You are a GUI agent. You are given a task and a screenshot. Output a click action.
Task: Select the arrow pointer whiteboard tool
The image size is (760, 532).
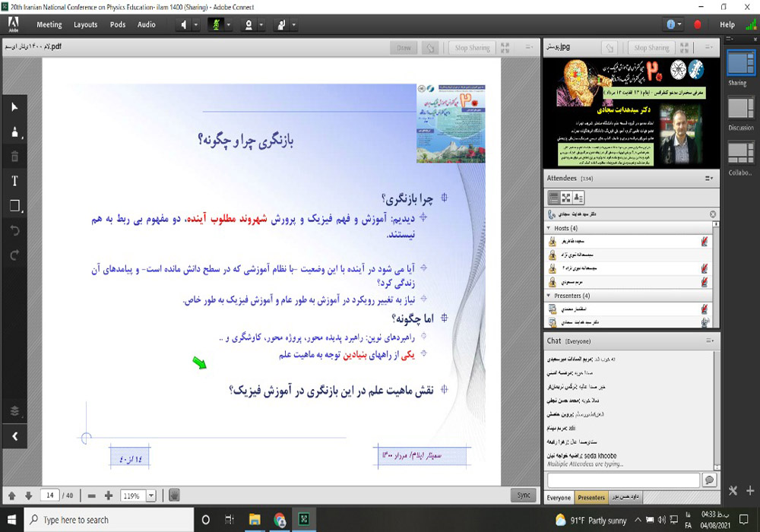coord(14,107)
